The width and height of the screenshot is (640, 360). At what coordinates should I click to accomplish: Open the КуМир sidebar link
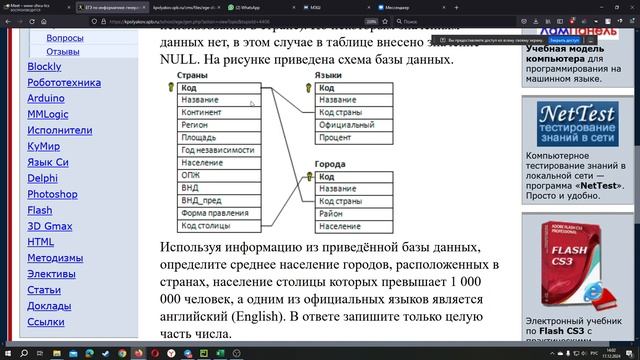coord(44,146)
